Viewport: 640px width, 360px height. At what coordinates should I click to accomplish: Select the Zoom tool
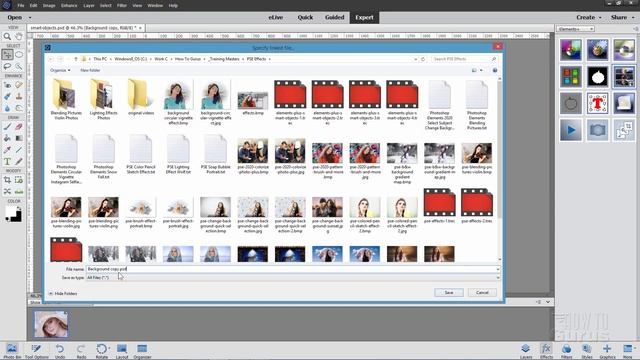click(7, 36)
